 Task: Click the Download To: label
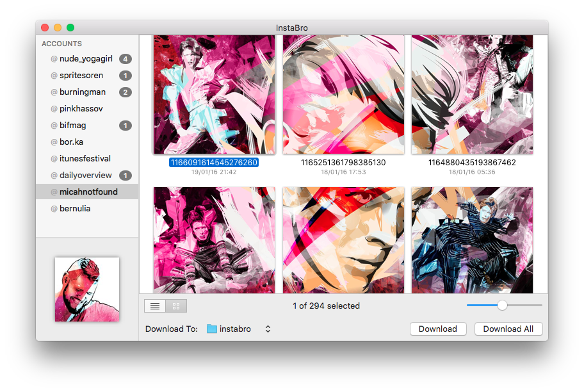pyautogui.click(x=172, y=329)
